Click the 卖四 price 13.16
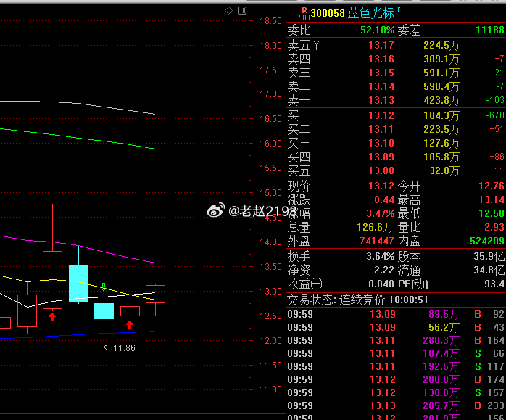Screen dimensions: 506x420 (x=381, y=59)
